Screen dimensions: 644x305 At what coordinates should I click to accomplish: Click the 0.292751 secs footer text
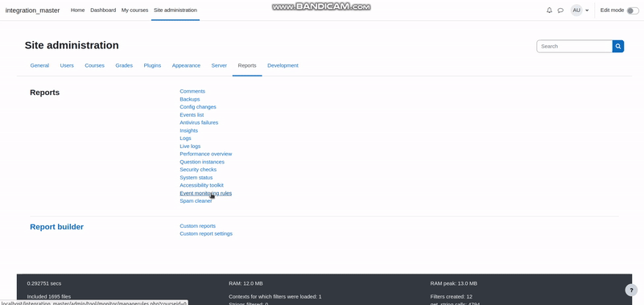point(44,283)
